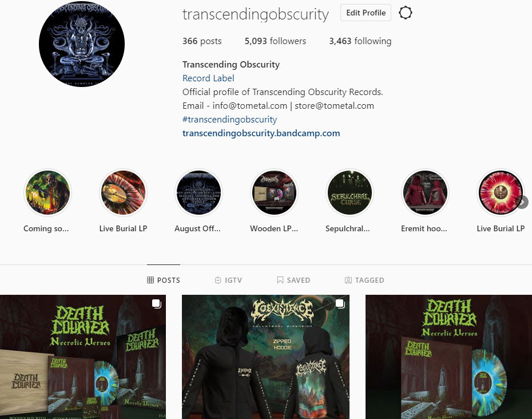This screenshot has height=419, width=532.
Task: Switch to the IGTV tab
Action: 228,280
